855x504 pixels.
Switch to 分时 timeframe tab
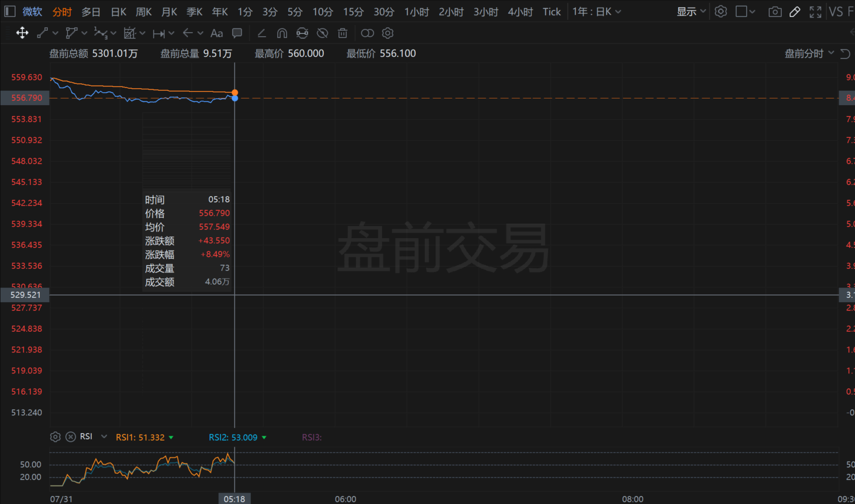coord(62,11)
